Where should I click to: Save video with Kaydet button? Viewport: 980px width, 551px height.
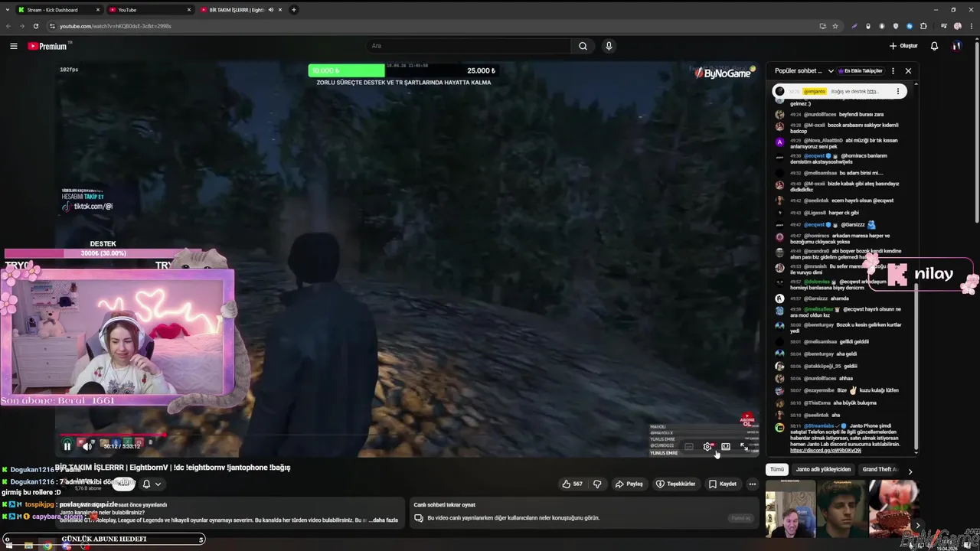point(723,484)
